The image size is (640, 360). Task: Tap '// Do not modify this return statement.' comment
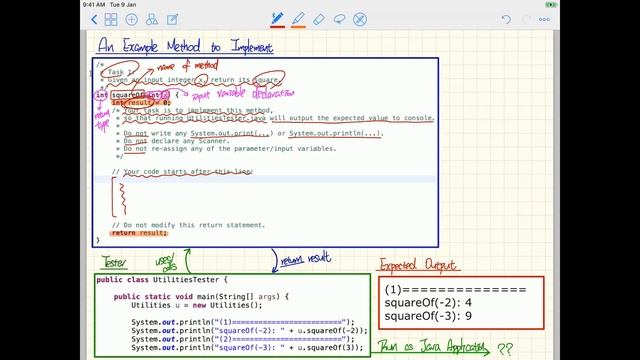(x=188, y=225)
